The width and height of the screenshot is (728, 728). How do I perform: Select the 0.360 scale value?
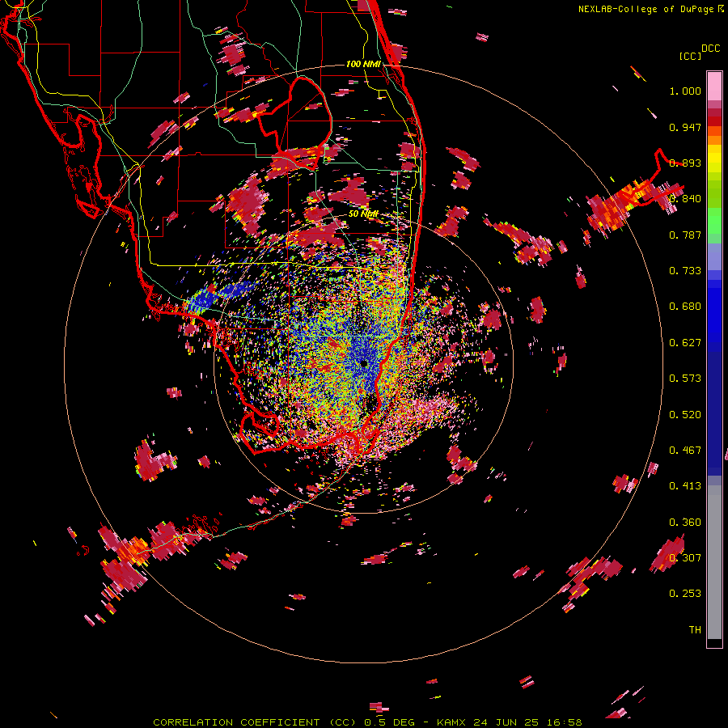click(x=685, y=523)
